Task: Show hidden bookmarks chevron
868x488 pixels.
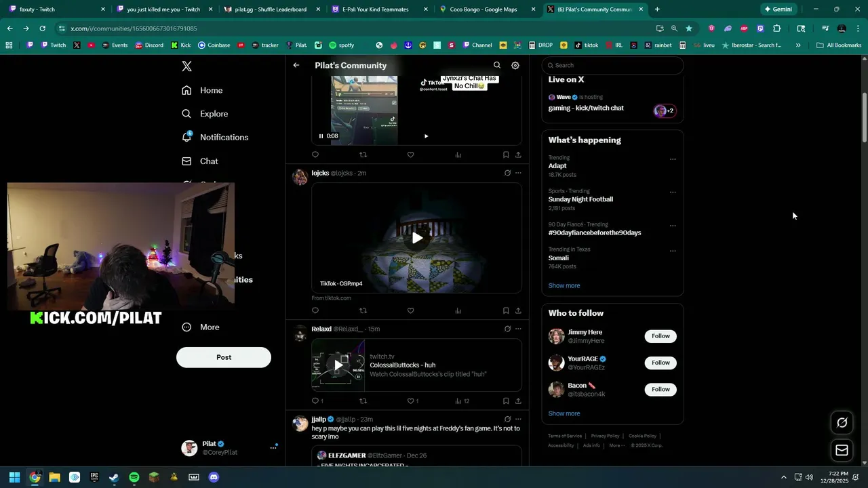Action: click(798, 45)
